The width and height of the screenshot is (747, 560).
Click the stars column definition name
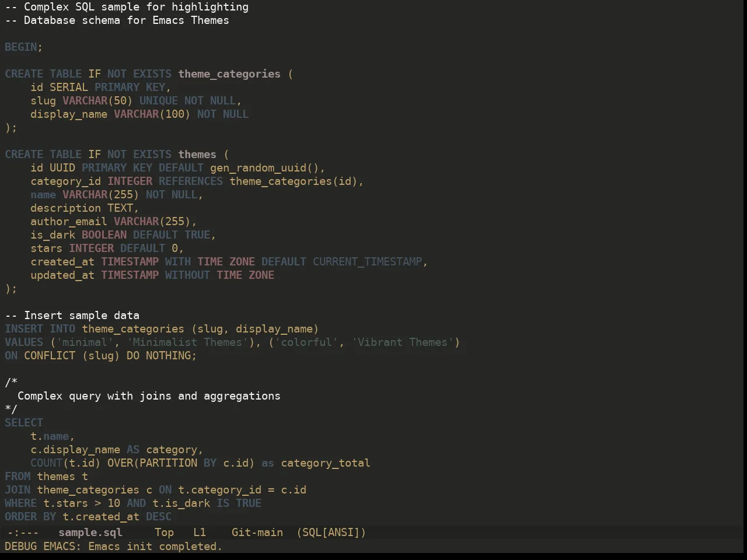tap(47, 248)
